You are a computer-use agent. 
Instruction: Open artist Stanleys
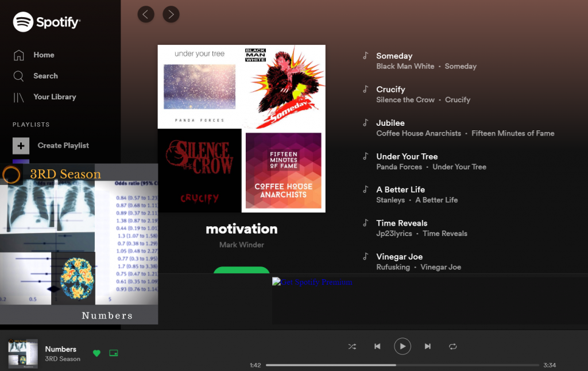tap(390, 200)
